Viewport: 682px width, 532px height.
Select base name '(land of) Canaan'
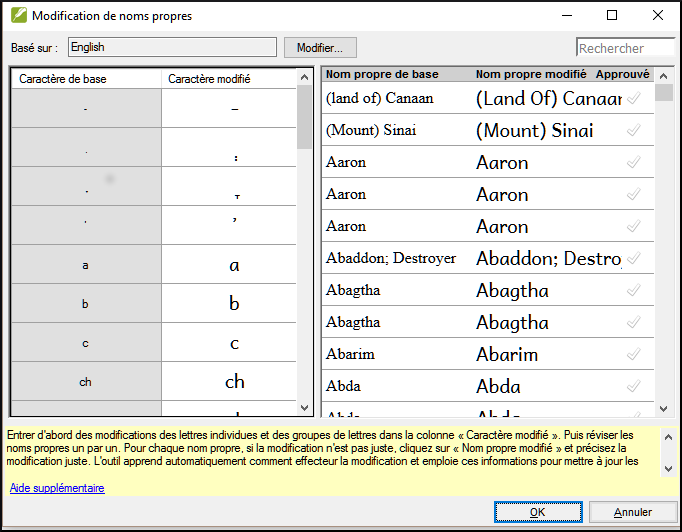pyautogui.click(x=379, y=98)
